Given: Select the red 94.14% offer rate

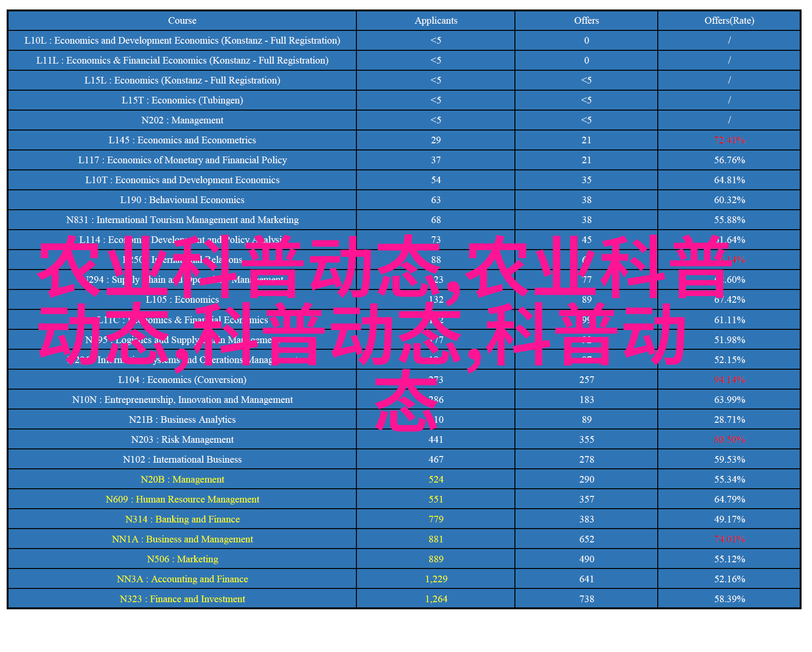Looking at the screenshot, I should (729, 380).
